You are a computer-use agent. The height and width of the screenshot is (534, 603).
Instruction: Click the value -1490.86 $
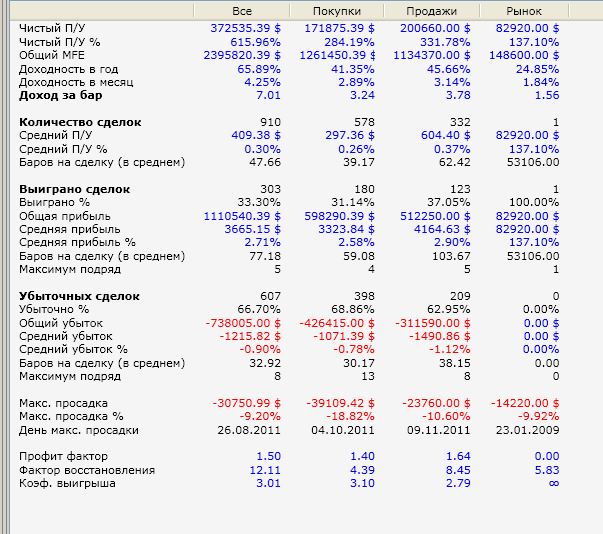[440, 336]
